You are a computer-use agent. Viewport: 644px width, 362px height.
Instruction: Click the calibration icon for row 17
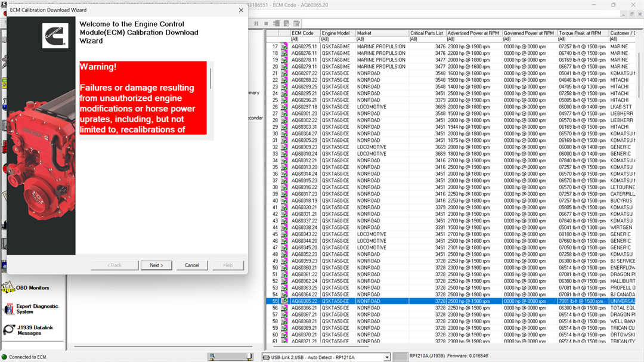click(284, 47)
